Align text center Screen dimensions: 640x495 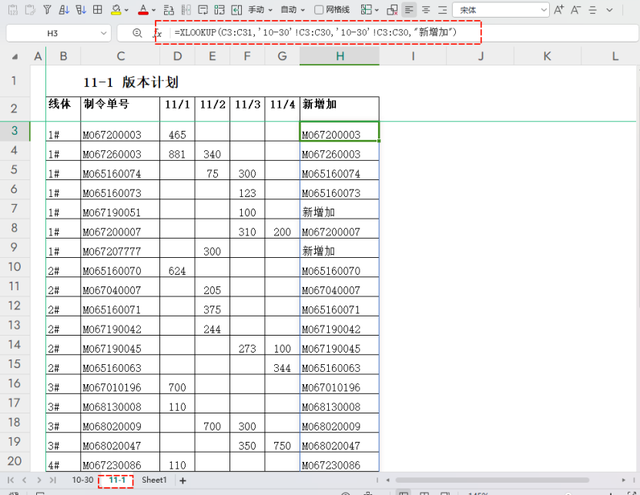[426, 9]
